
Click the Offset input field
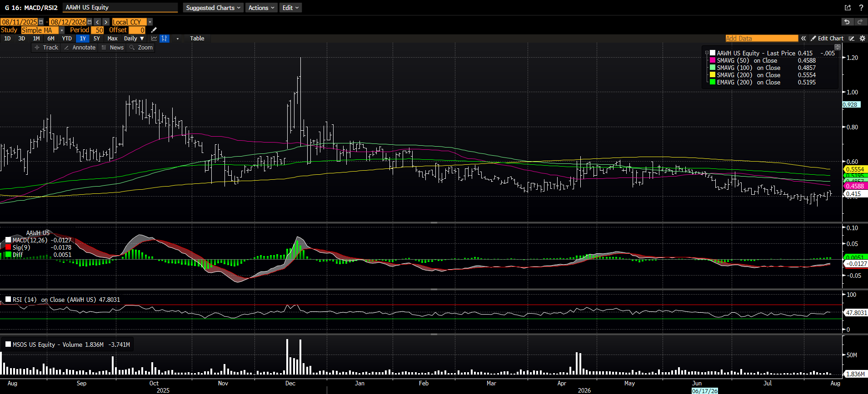pyautogui.click(x=137, y=30)
